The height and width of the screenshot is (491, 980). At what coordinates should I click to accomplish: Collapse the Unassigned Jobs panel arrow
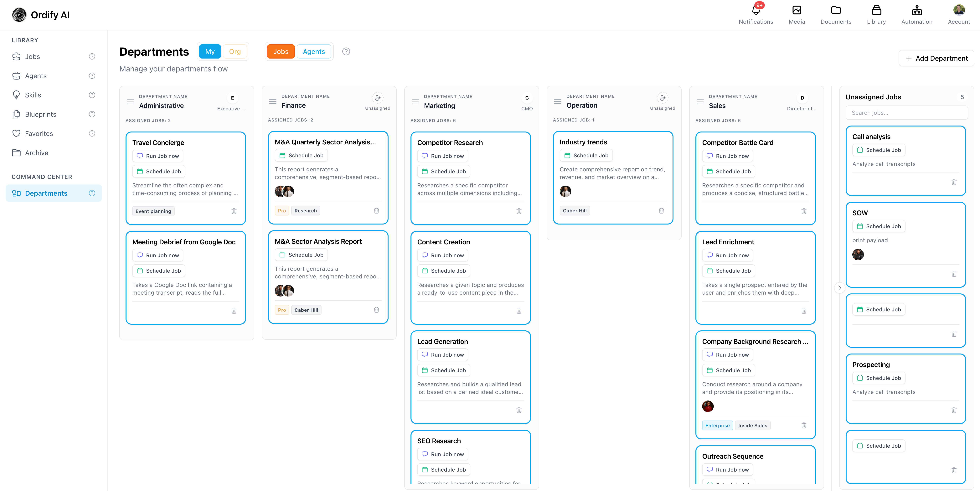point(840,288)
